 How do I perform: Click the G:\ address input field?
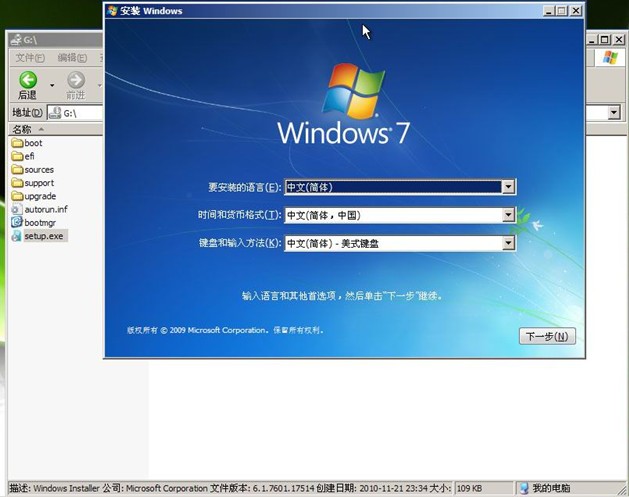(x=75, y=113)
